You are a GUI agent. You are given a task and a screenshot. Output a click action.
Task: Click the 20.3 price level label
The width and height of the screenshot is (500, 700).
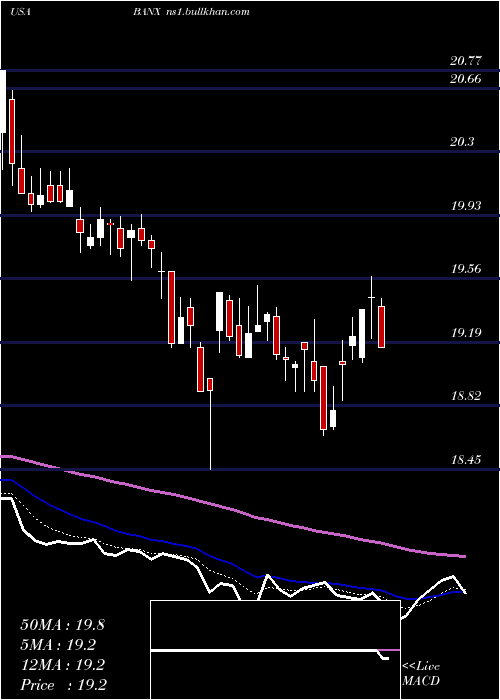click(x=462, y=142)
